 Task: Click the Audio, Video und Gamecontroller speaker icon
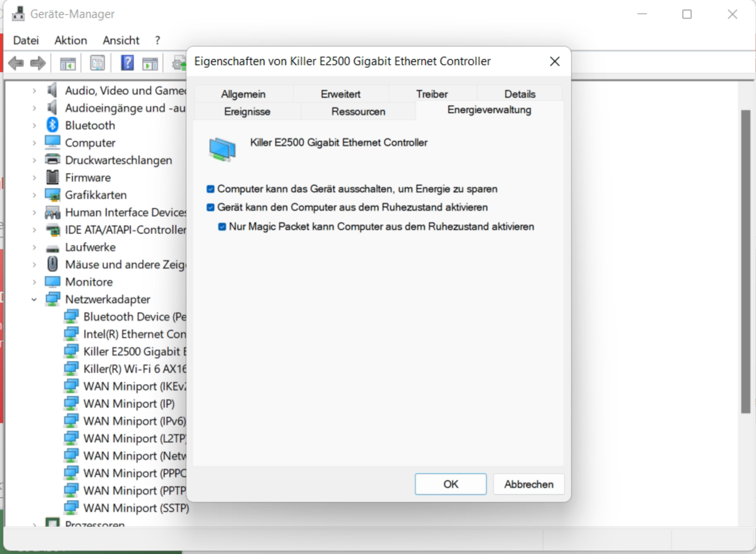pyautogui.click(x=52, y=90)
